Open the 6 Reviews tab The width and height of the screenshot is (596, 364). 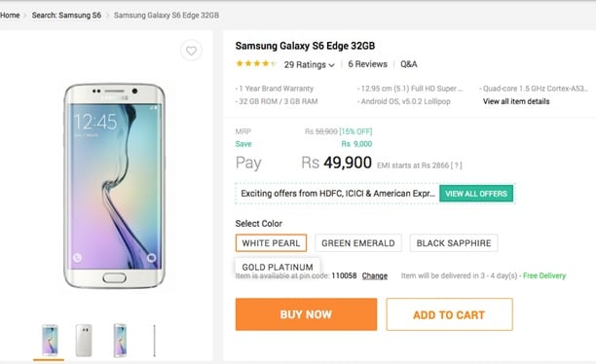(367, 64)
